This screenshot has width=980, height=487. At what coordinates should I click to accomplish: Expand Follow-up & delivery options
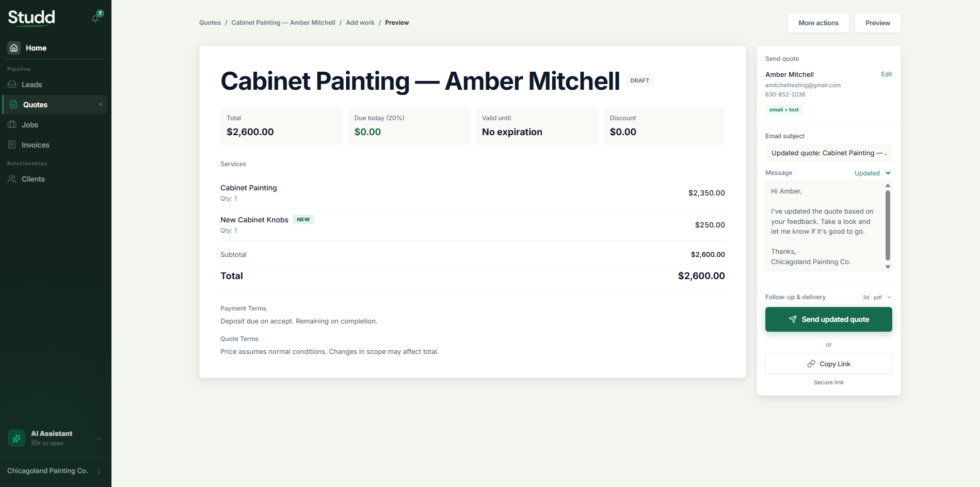click(x=828, y=297)
